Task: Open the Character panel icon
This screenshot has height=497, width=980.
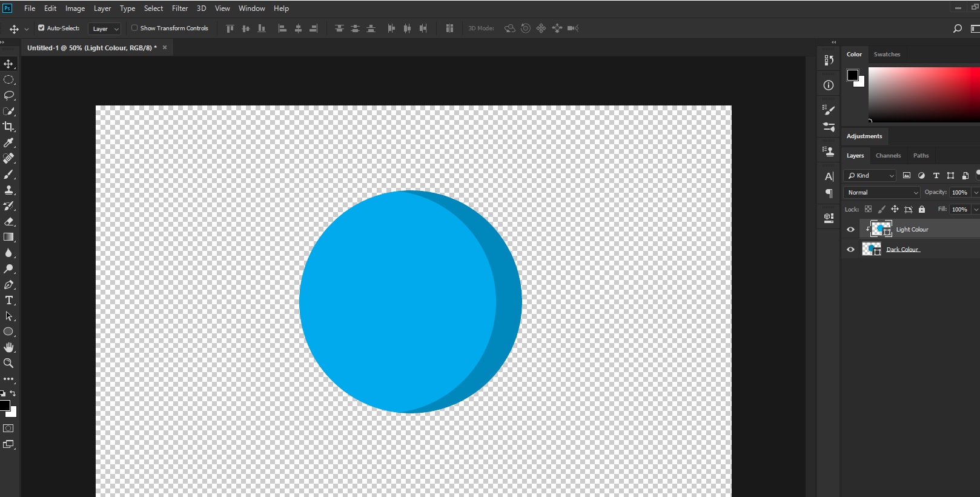Action: point(829,176)
